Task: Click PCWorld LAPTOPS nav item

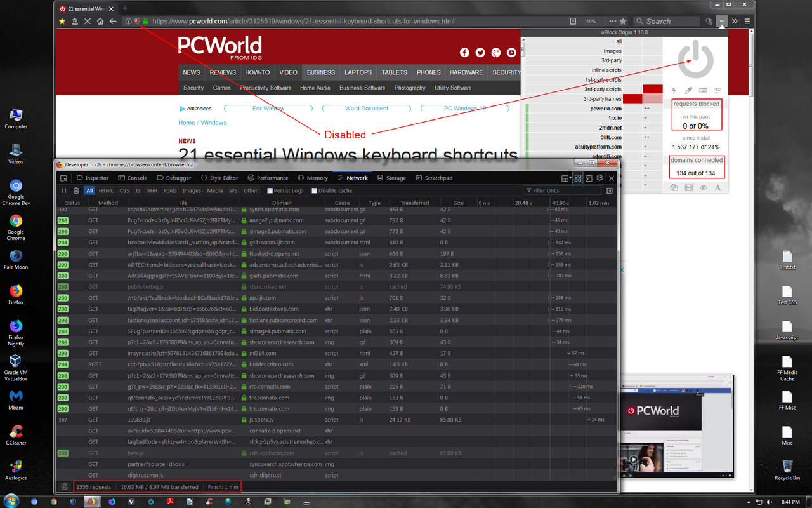Action: coord(358,72)
